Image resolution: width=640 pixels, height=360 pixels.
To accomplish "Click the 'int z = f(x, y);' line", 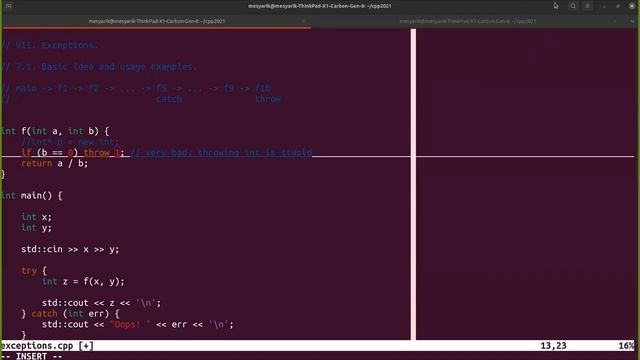I will [83, 281].
